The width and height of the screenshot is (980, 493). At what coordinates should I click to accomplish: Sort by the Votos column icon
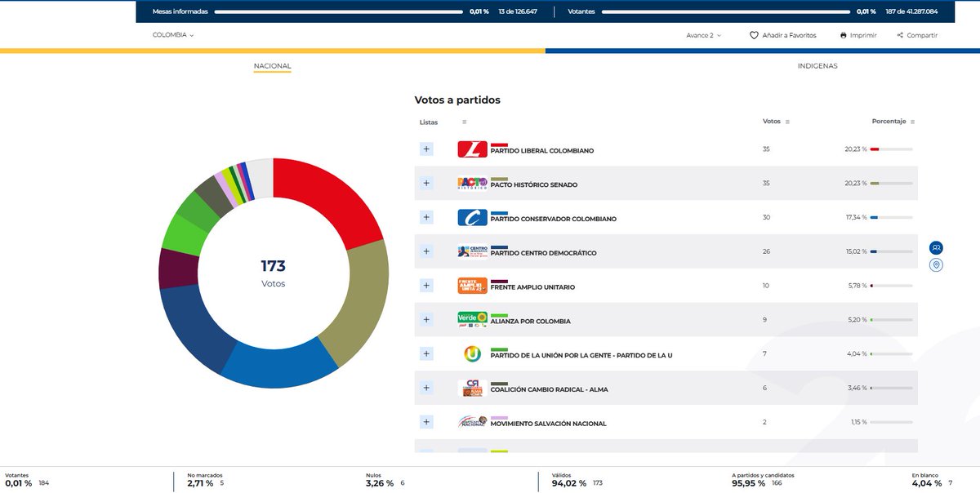[788, 122]
